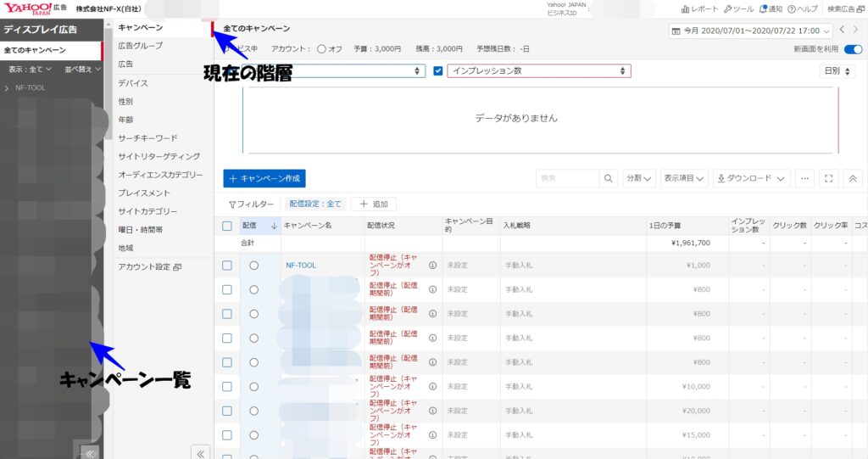868x459 pixels.
Task: Select 全てのキャンペーン in left tree
Action: coord(51,50)
